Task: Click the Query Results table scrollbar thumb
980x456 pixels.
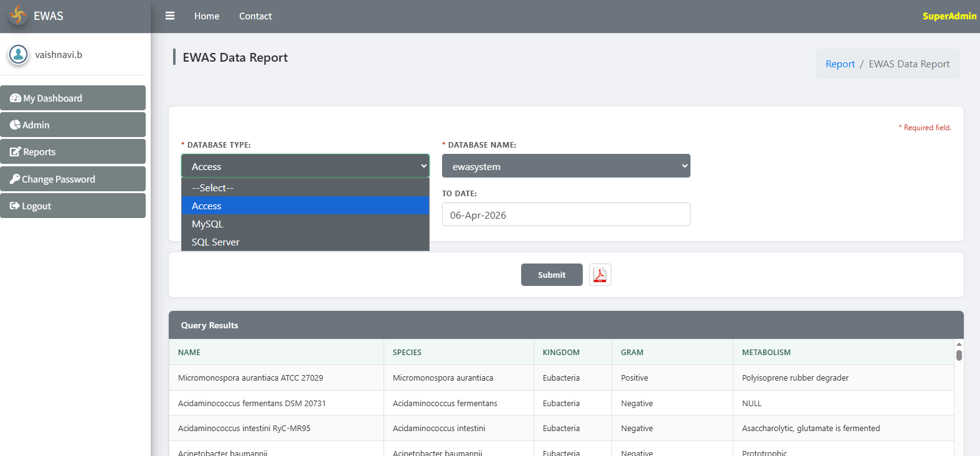Action: pyautogui.click(x=959, y=355)
